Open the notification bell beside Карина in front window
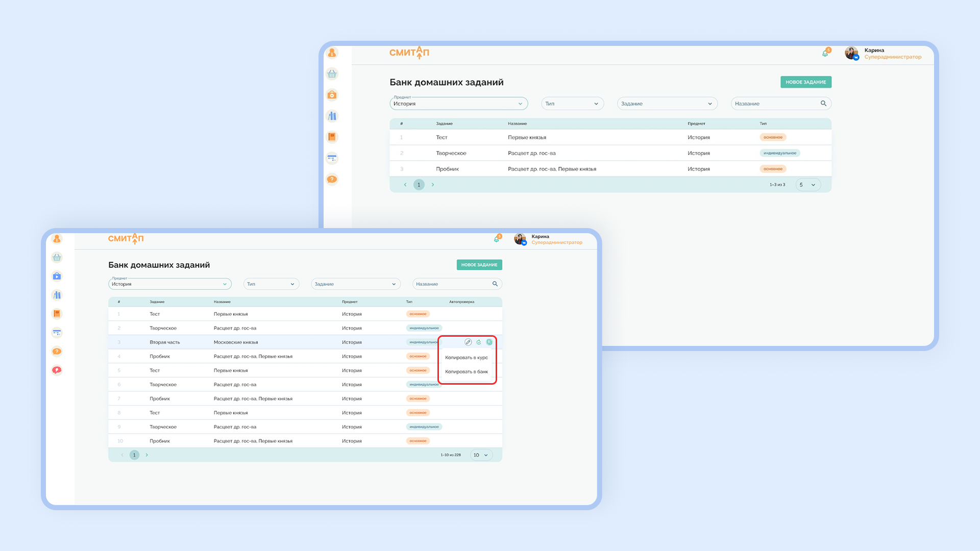The height and width of the screenshot is (551, 980). [x=497, y=239]
